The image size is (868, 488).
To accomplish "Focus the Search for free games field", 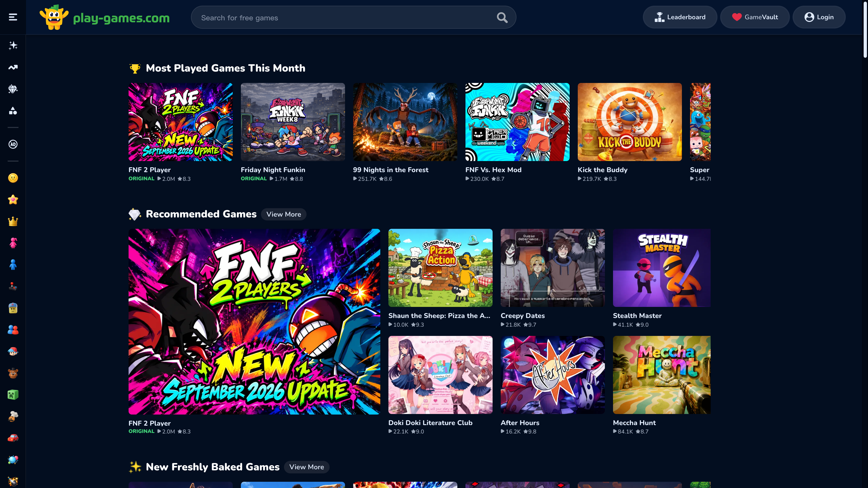I will pyautogui.click(x=353, y=17).
